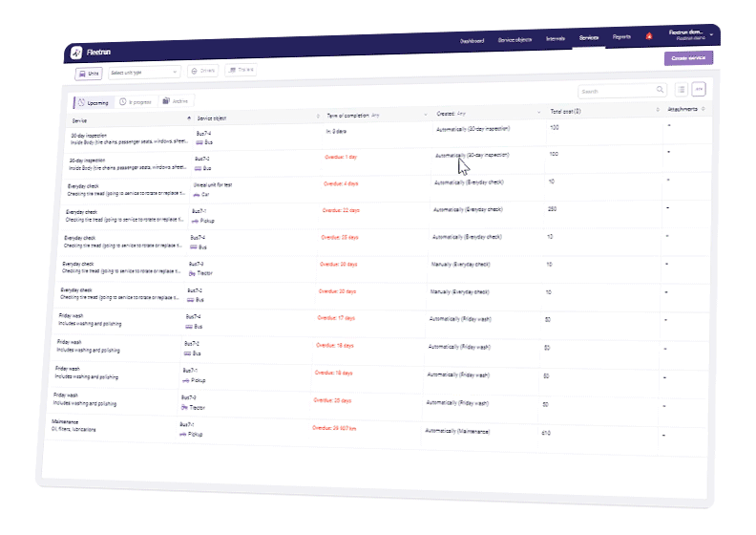Switch to the In progress tab
The width and height of the screenshot is (756, 535).
tap(137, 100)
